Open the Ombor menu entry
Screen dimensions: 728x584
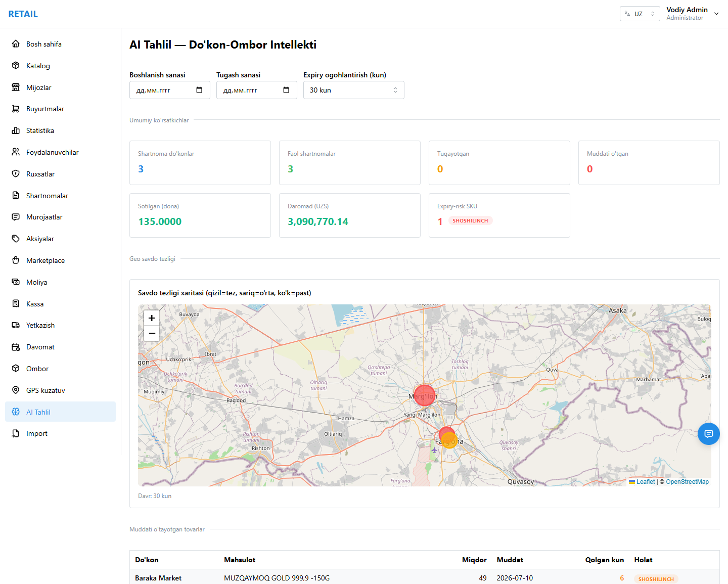tap(61, 369)
